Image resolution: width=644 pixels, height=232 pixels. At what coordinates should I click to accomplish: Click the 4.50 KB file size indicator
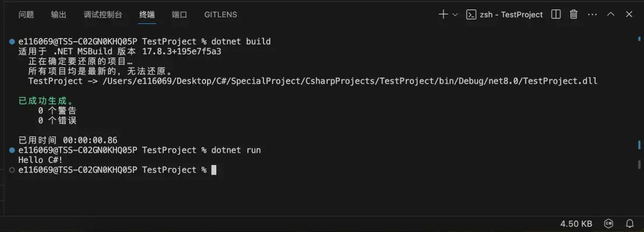click(576, 223)
